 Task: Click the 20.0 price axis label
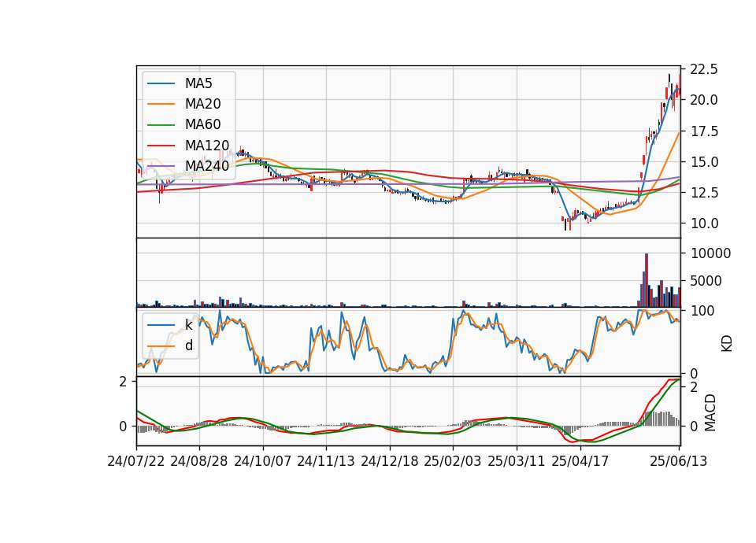coord(704,100)
